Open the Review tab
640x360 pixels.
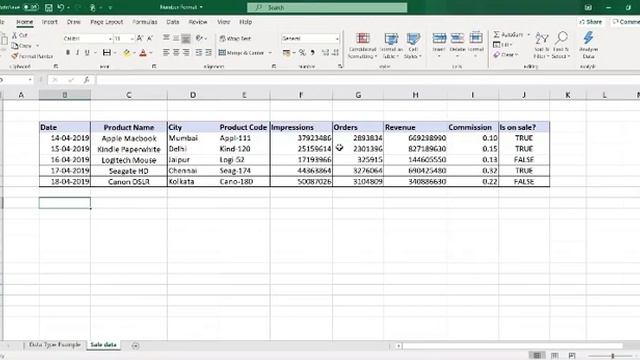coord(198,22)
